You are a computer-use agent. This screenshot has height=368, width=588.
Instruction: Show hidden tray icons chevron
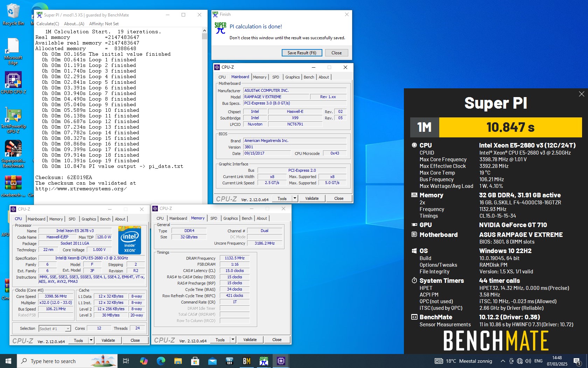pos(503,361)
